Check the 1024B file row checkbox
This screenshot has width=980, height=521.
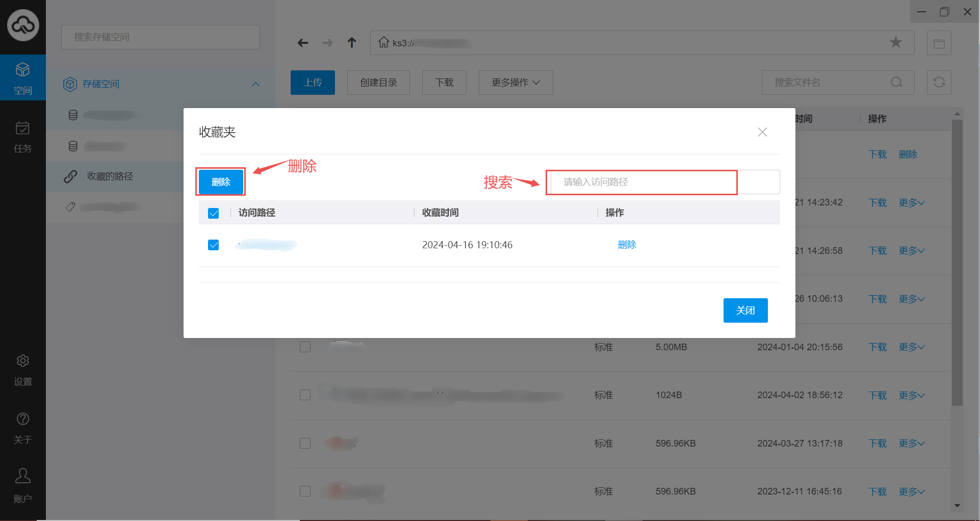(x=305, y=395)
